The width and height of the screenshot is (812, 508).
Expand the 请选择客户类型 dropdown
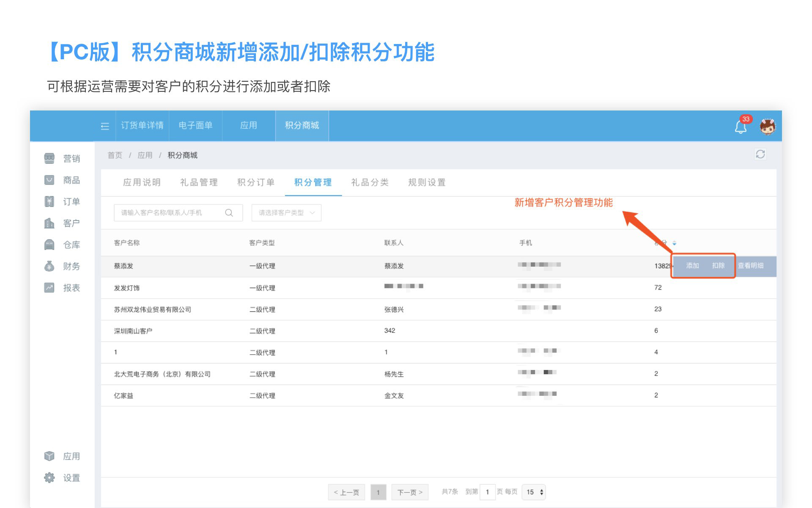pos(286,213)
